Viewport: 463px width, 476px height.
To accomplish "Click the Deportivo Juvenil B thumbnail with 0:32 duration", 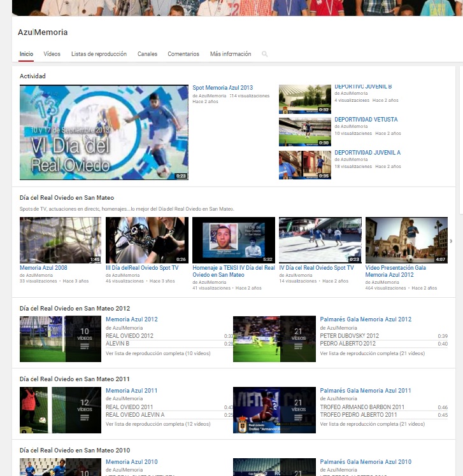I will [305, 99].
